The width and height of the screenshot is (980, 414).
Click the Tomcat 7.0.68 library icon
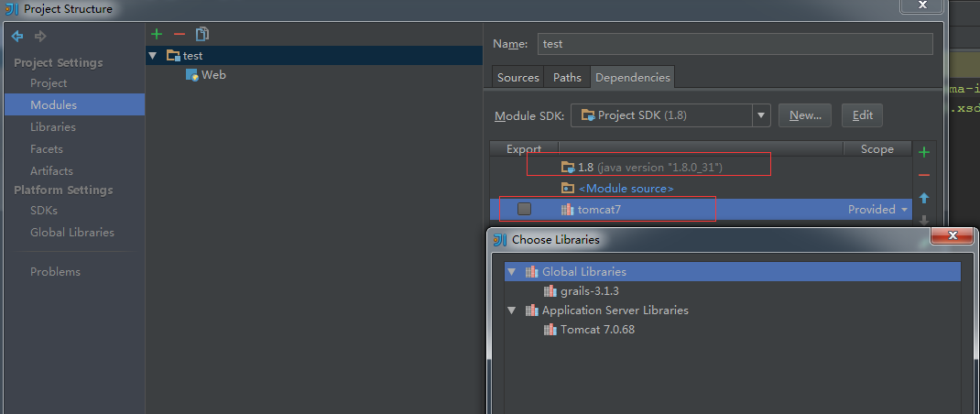[550, 330]
